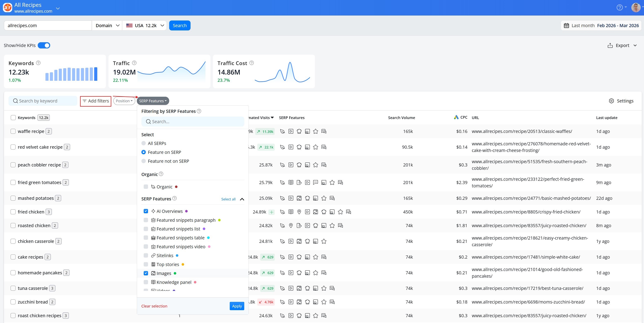The image size is (644, 323).
Task: Click the Top stories orange color dot
Action: (183, 264)
